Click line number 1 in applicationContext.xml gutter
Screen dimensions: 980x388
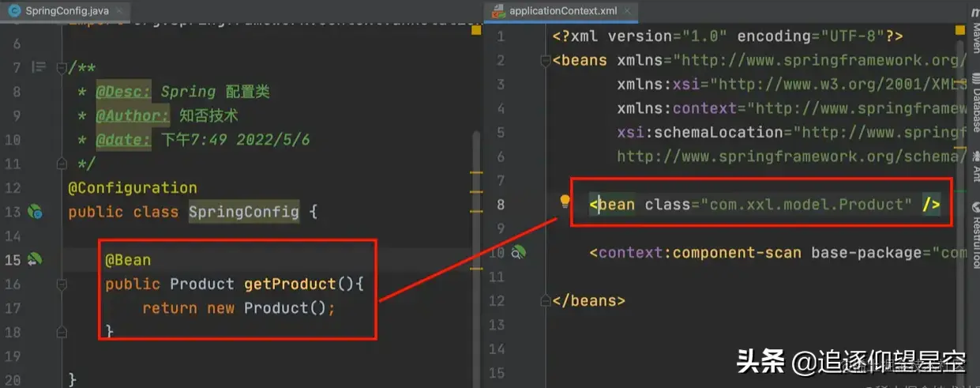click(500, 36)
